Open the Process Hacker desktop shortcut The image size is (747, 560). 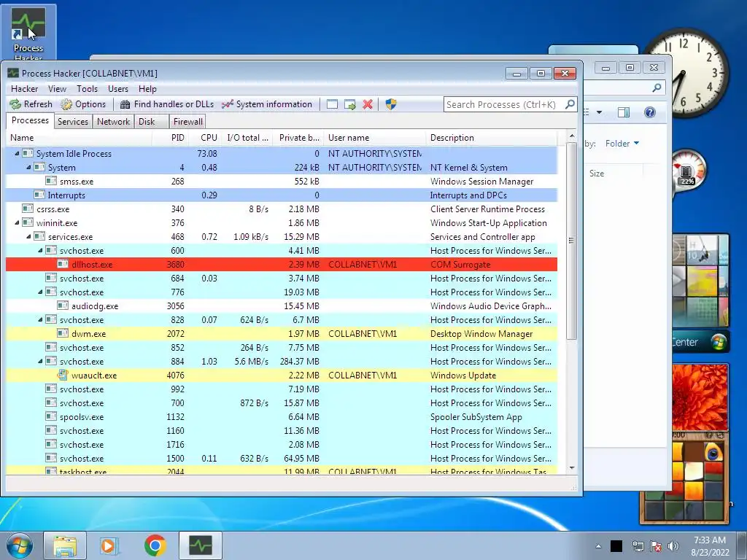(28, 34)
